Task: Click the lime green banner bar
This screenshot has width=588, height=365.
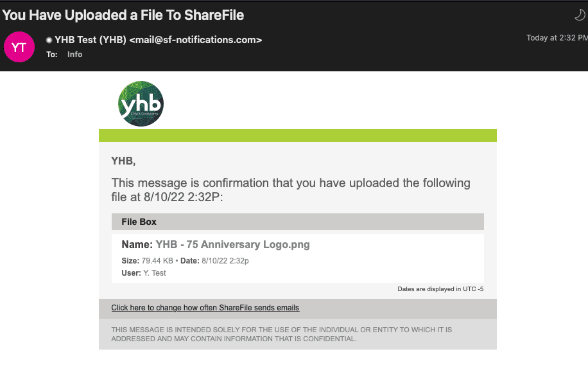Action: tap(298, 136)
